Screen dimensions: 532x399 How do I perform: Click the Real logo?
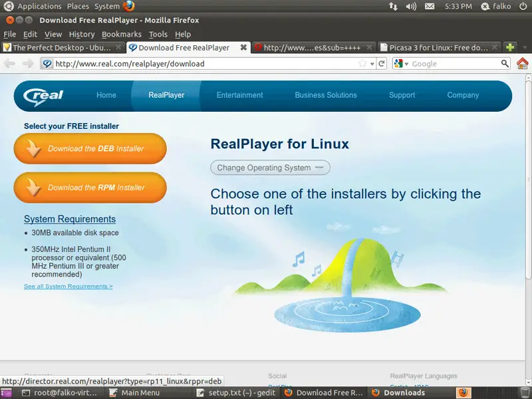click(x=43, y=96)
